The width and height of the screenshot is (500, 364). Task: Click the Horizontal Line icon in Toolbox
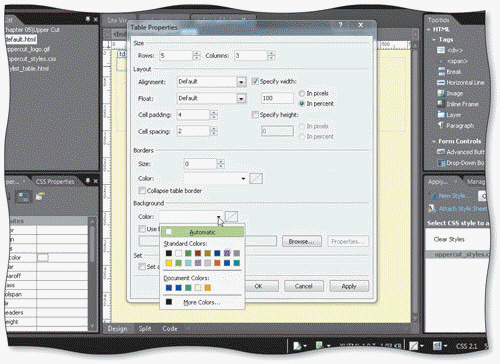[441, 82]
